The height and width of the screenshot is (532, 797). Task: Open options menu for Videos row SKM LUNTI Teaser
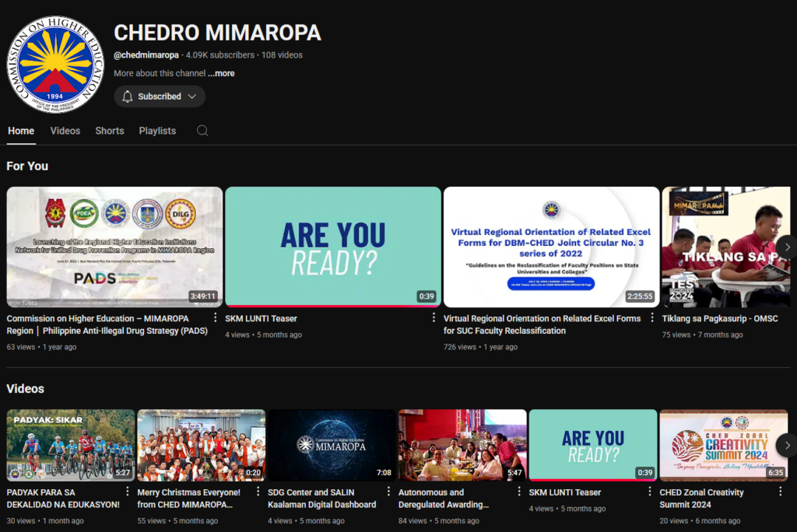pyautogui.click(x=650, y=492)
